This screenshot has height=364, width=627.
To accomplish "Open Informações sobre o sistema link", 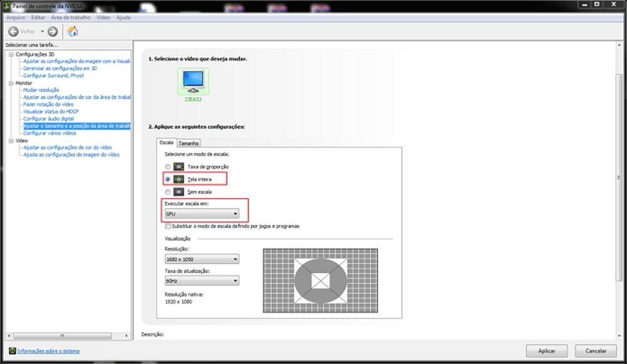I will click(x=48, y=351).
